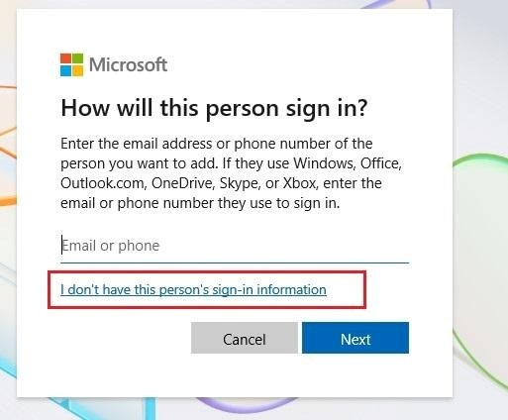Click the underline beneath Email or phone

coord(235,262)
